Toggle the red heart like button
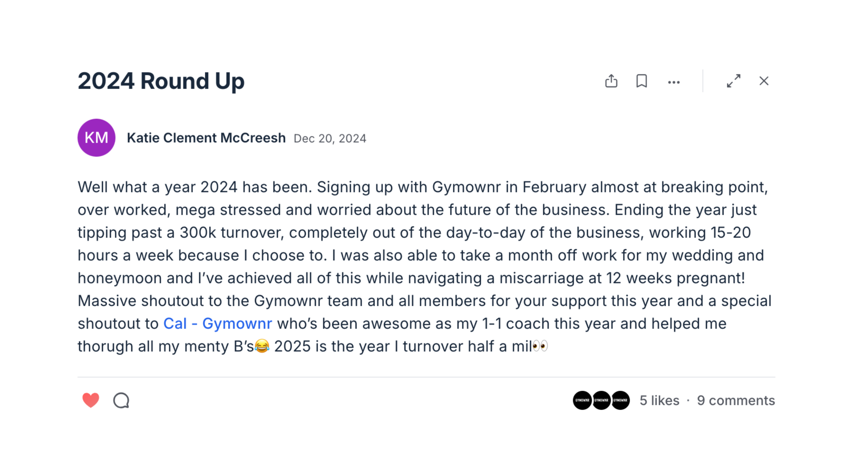 pos(91,400)
